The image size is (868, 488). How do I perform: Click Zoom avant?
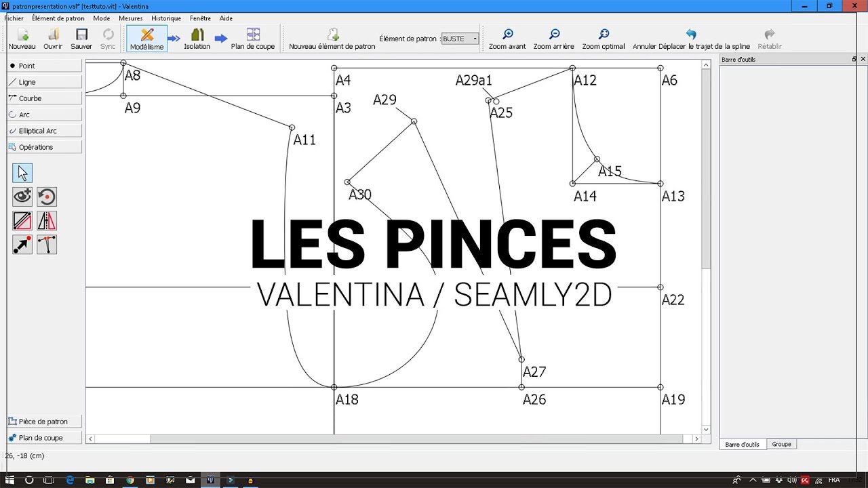tap(507, 39)
